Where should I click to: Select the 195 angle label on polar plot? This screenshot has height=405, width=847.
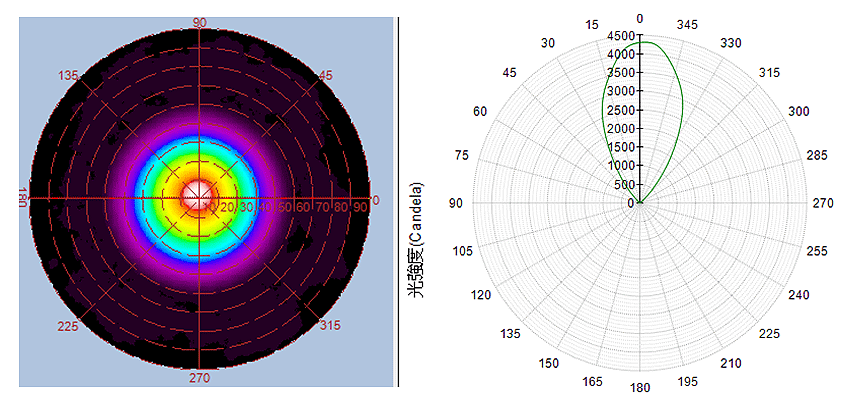pyautogui.click(x=688, y=381)
